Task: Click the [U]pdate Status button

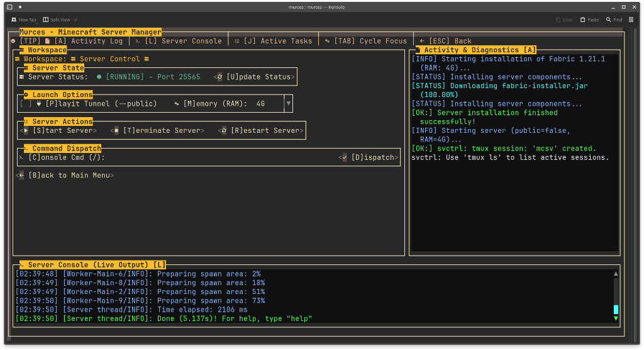Action: 254,77
